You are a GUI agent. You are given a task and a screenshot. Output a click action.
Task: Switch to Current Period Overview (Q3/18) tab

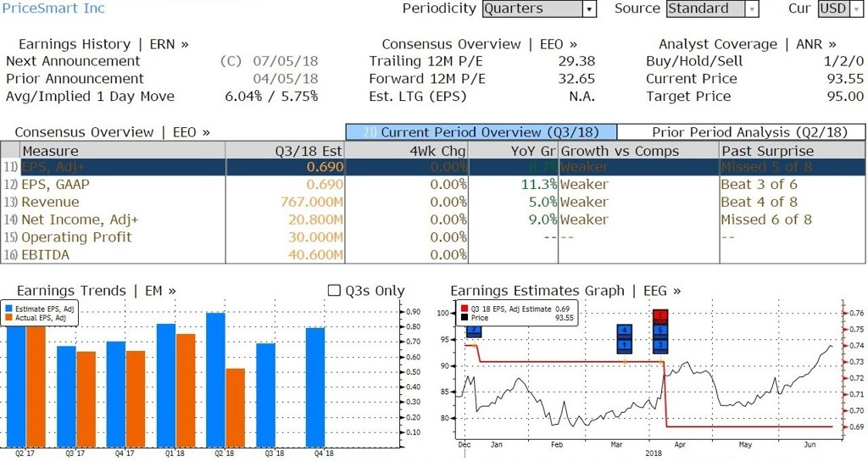(x=481, y=132)
